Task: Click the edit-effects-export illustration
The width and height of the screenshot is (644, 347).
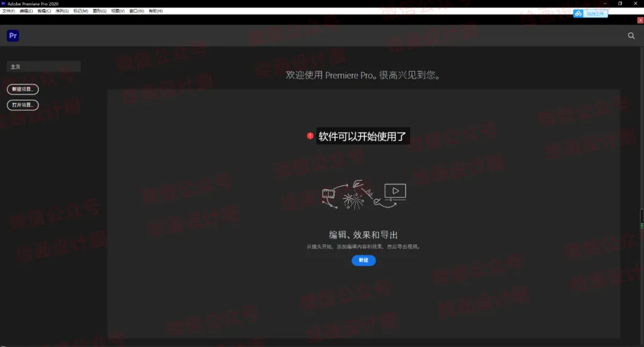Action: [364, 194]
